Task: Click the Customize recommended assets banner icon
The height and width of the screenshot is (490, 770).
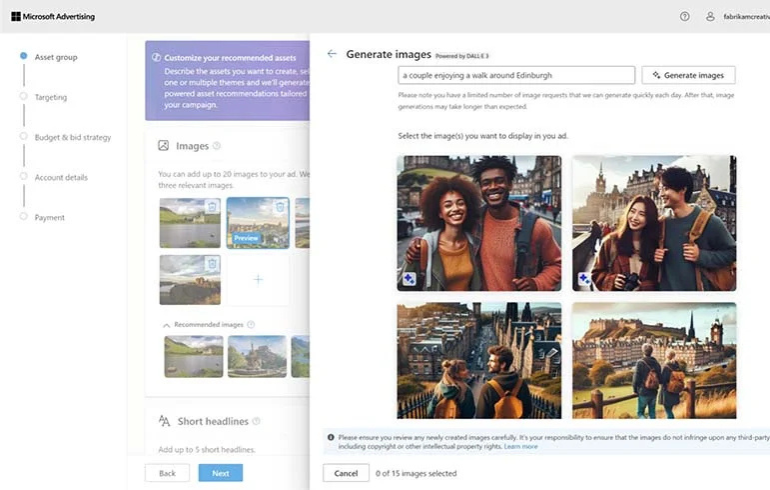Action: tap(156, 57)
